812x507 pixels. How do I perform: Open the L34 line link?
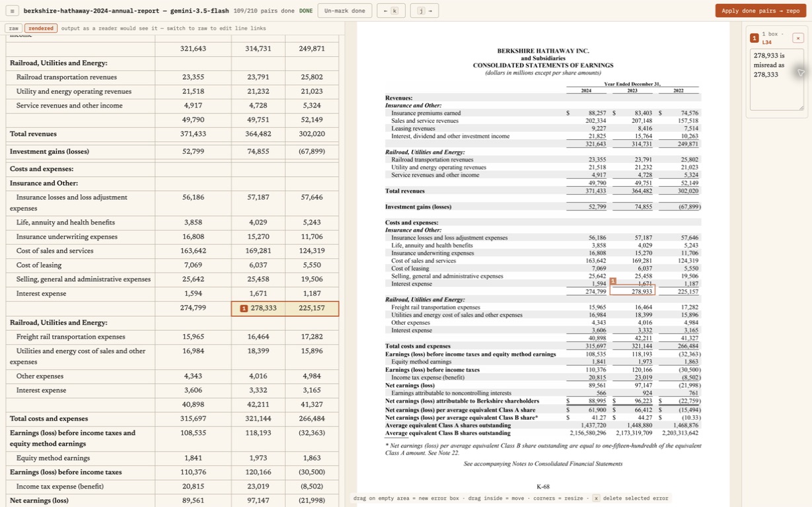(x=767, y=42)
